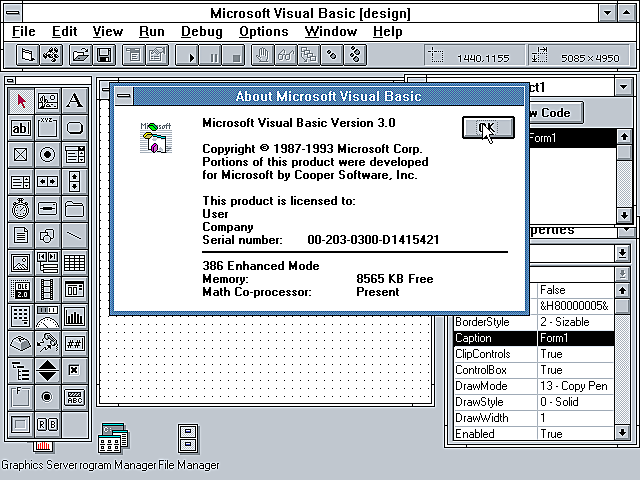Select the OLE 2.0 control tool
Screen dimensions: 640x480
20,289
